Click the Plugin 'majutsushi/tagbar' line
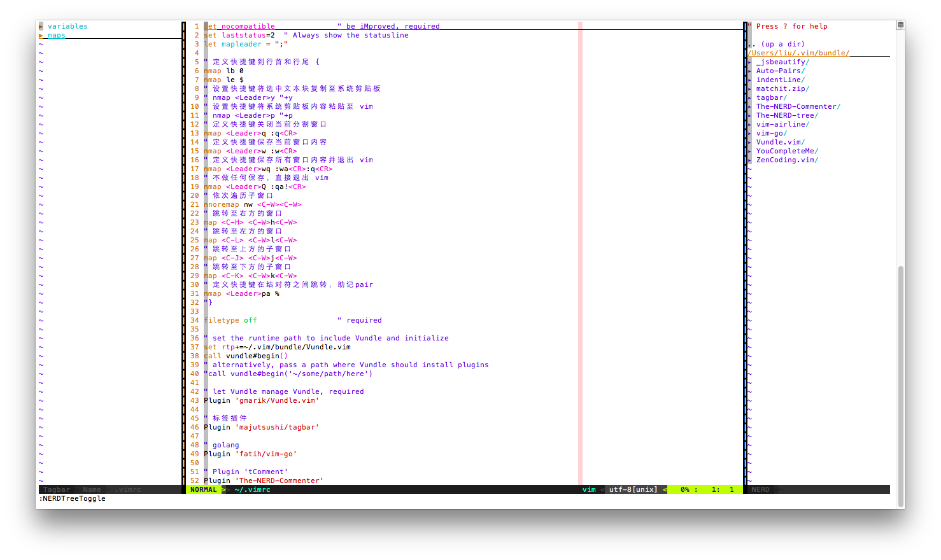The width and height of the screenshot is (941, 560). [x=261, y=428]
